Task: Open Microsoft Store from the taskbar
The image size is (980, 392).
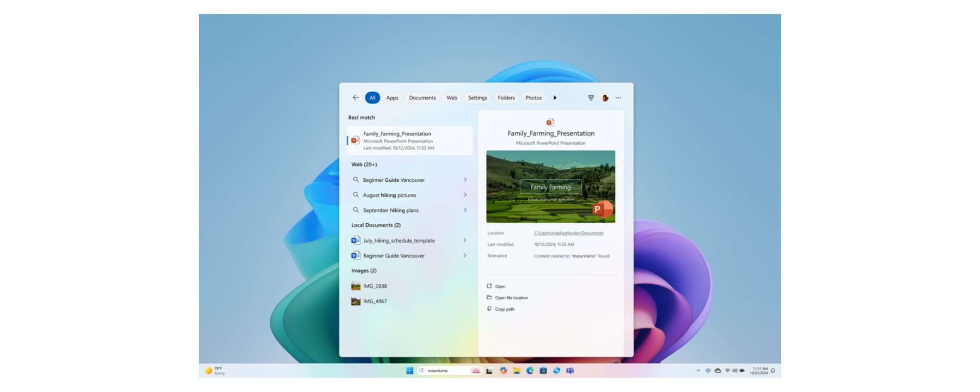Action: (543, 370)
